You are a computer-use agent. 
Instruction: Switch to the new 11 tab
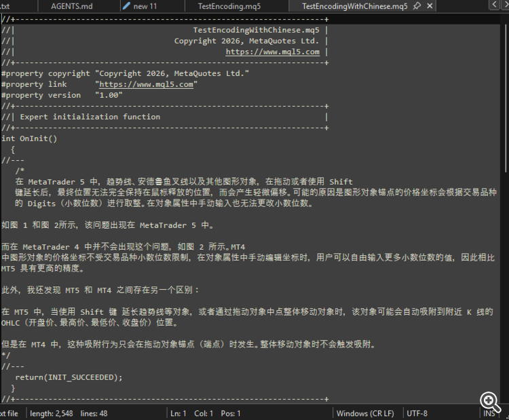pos(145,6)
